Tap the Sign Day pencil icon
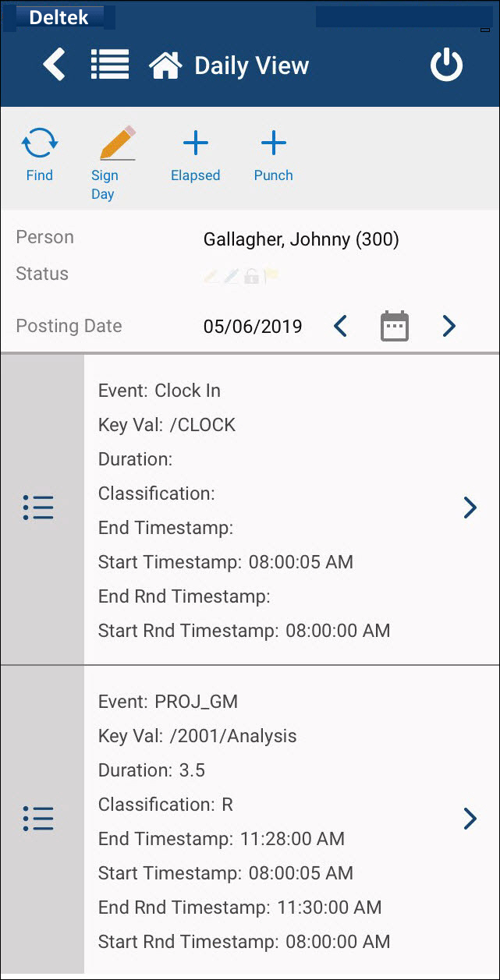This screenshot has height=980, width=500. (117, 143)
